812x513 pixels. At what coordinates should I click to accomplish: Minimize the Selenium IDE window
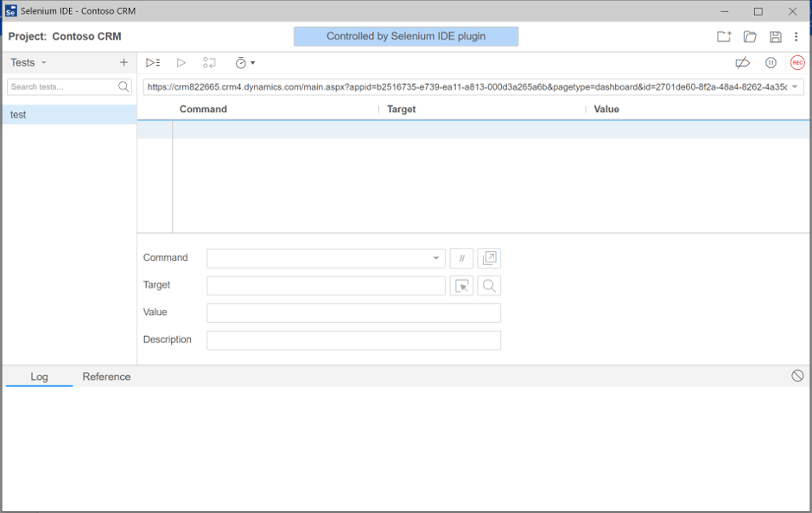[725, 11]
